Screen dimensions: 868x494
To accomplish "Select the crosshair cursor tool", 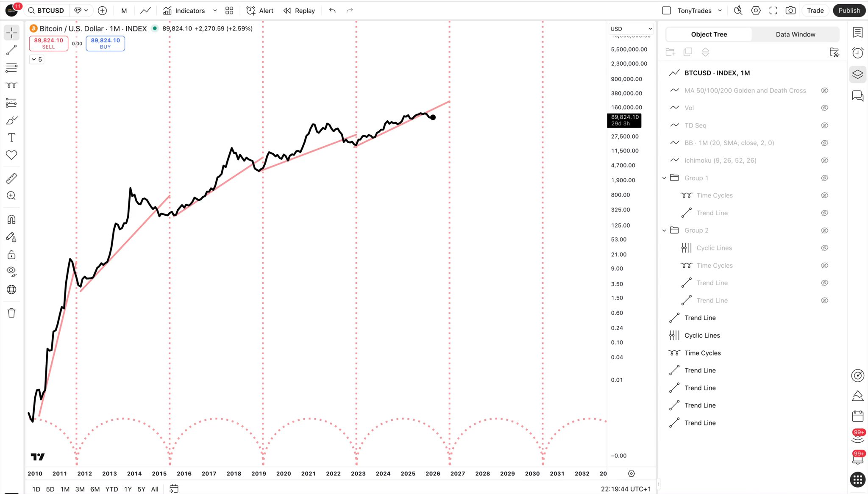I will [11, 33].
